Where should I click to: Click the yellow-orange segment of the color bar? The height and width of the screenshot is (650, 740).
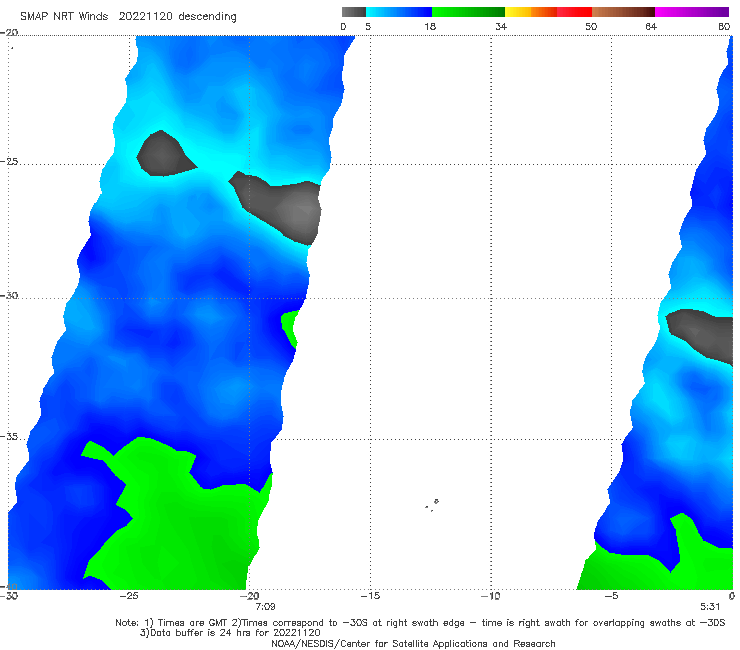530,12
